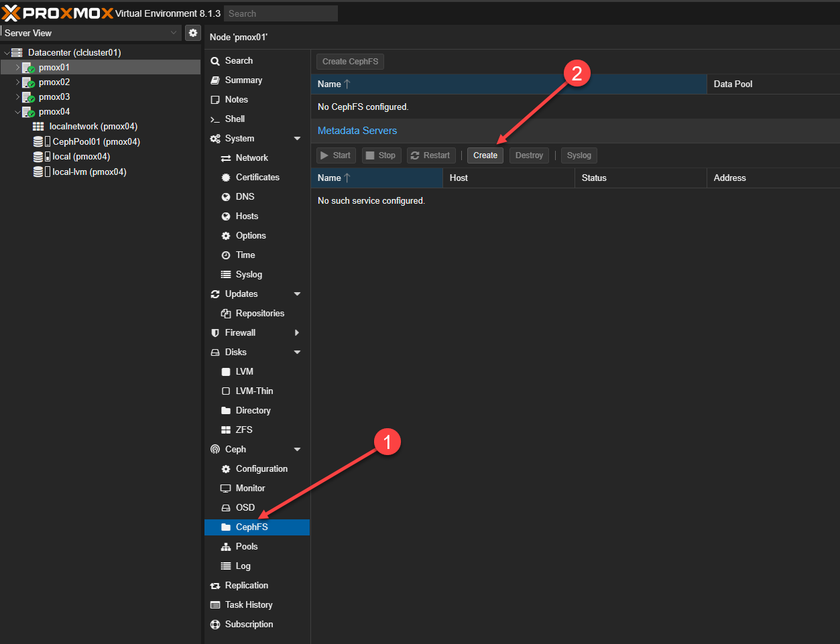Expand the Firewall submenu arrow
Screen dimensions: 840x644
click(x=297, y=333)
